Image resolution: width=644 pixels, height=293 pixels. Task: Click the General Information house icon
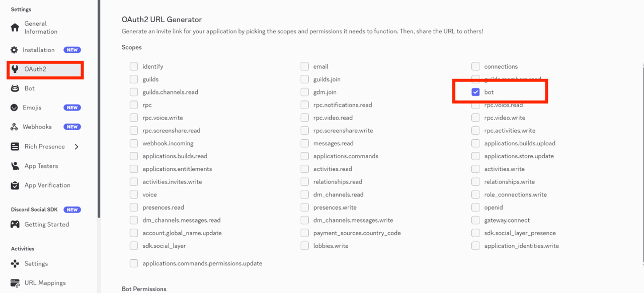coord(15,28)
